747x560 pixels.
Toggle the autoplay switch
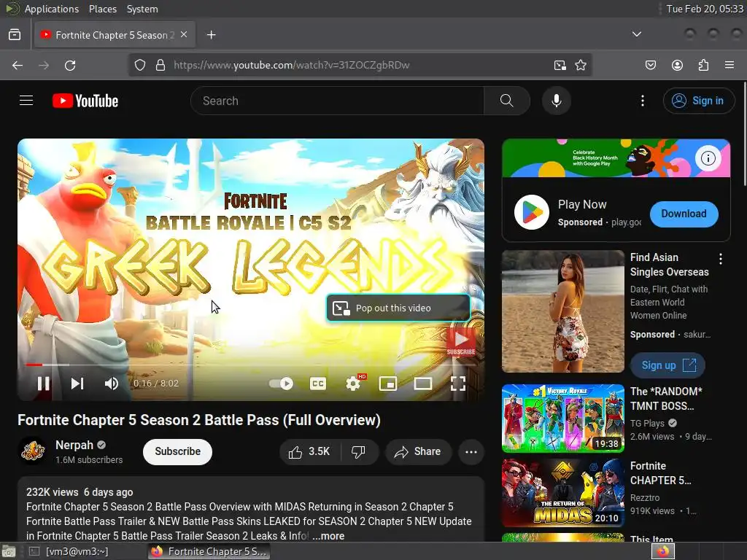(281, 384)
